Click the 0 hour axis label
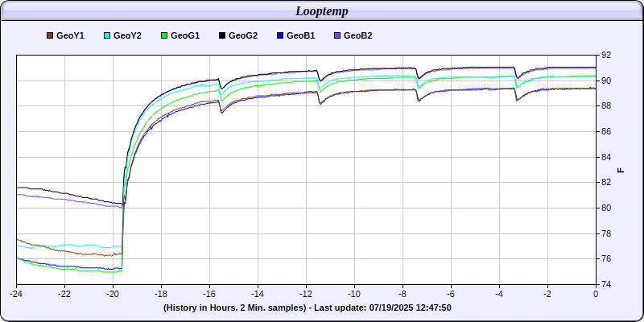644x322 pixels. click(x=596, y=294)
